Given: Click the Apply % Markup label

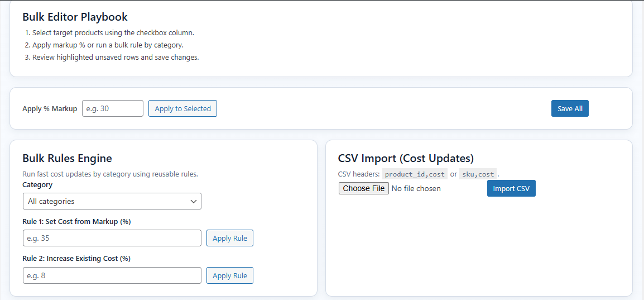Looking at the screenshot, I should (x=50, y=108).
